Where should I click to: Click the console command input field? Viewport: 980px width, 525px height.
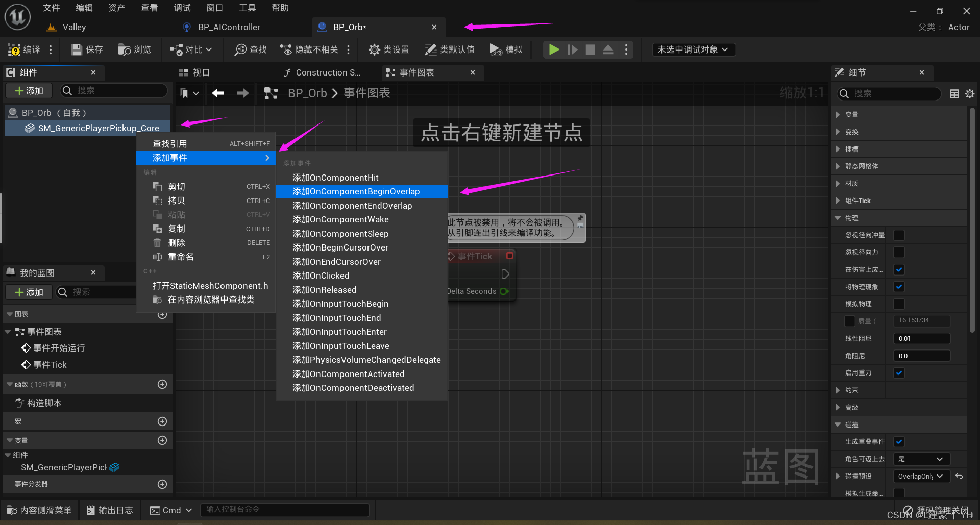pos(284,510)
